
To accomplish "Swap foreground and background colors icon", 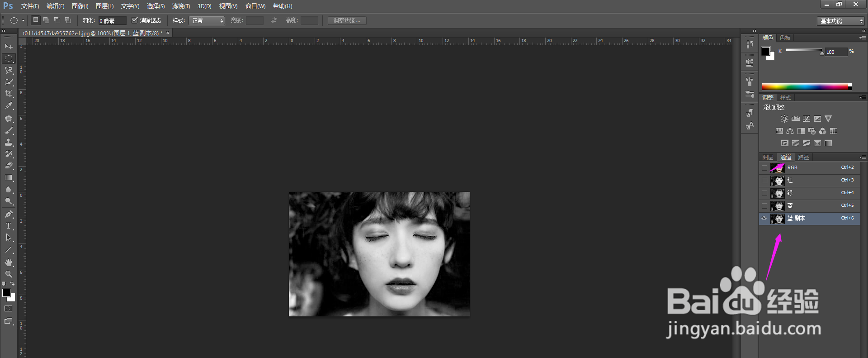I will click(12, 283).
